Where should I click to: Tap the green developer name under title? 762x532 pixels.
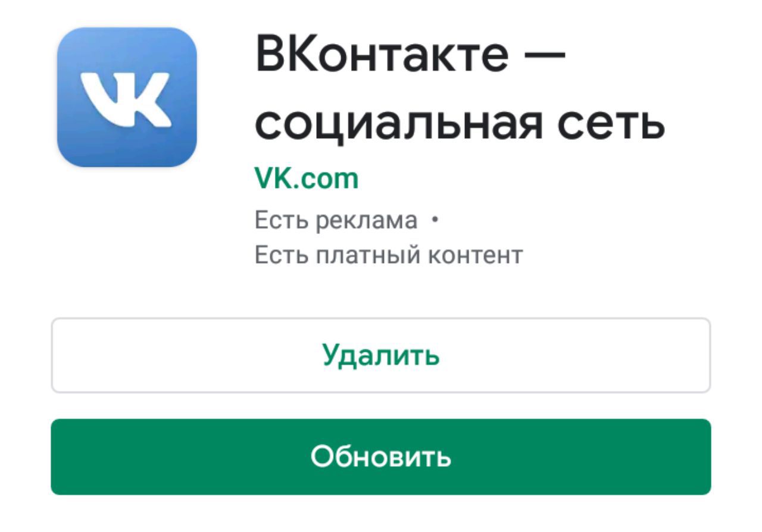point(307,179)
